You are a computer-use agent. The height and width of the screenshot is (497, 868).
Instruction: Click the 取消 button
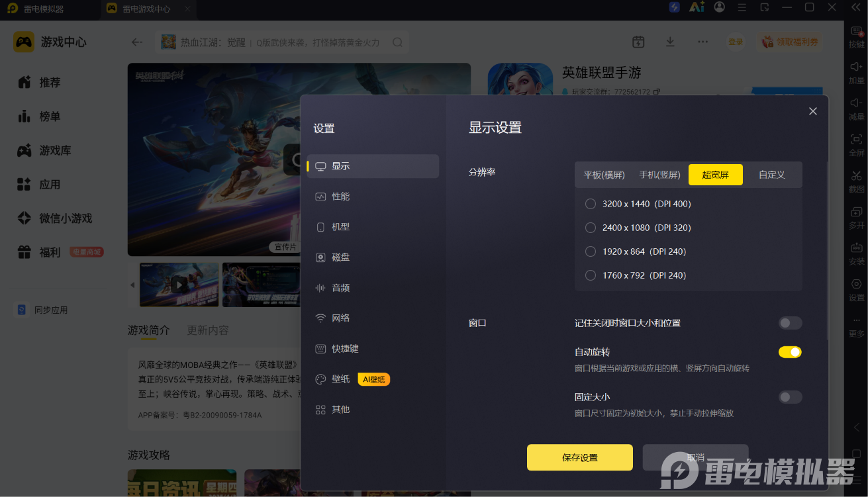695,457
